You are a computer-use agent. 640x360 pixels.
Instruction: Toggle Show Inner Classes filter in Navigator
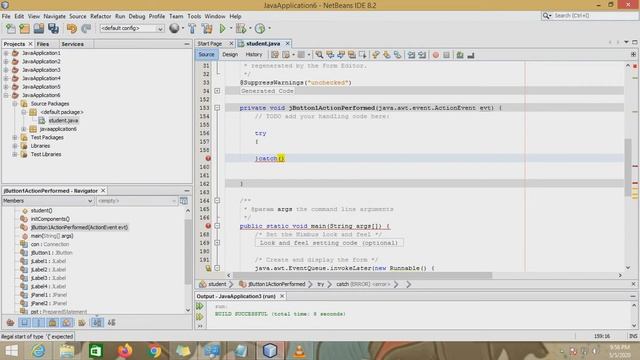pyautogui.click(x=67, y=322)
